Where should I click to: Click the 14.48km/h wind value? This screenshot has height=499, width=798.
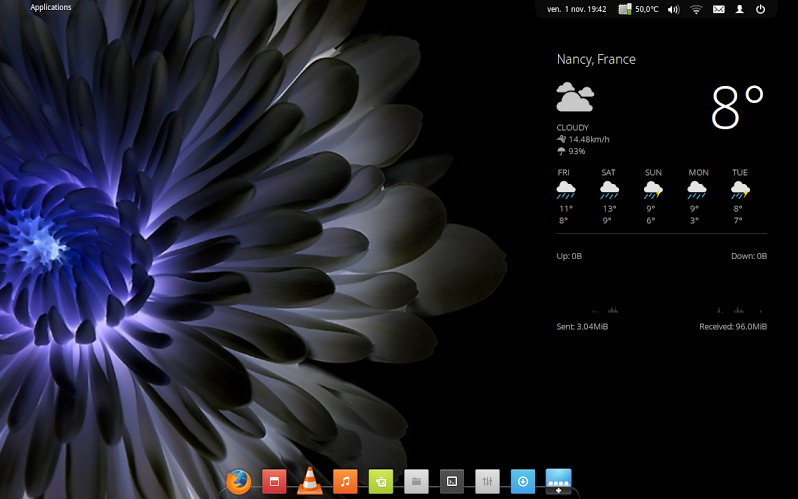pos(589,139)
